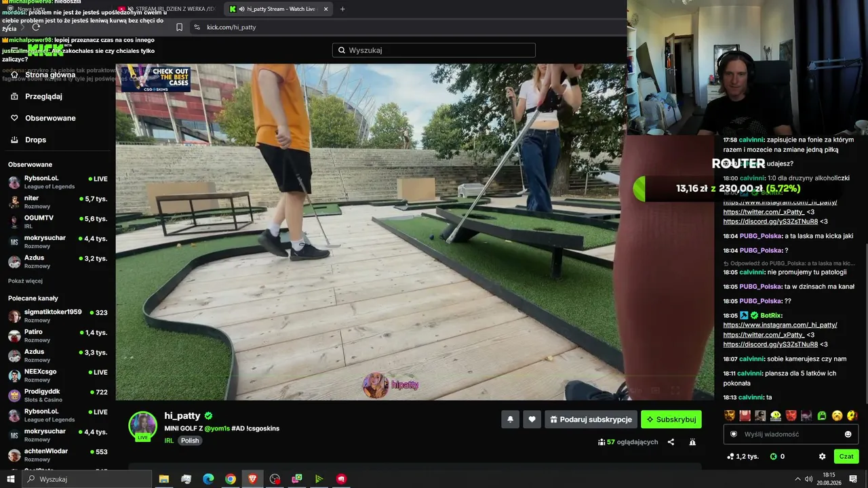
Task: Open a new browser tab
Action: 342,9
